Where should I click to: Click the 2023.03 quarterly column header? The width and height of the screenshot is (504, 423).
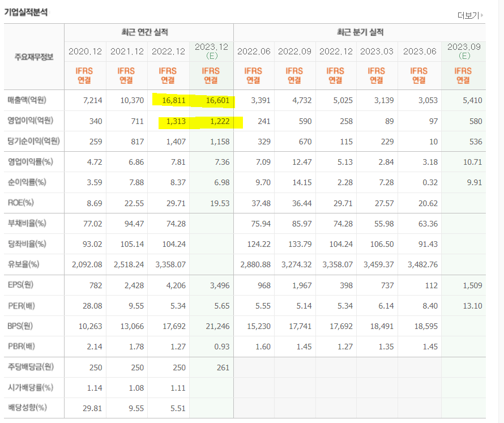377,52
